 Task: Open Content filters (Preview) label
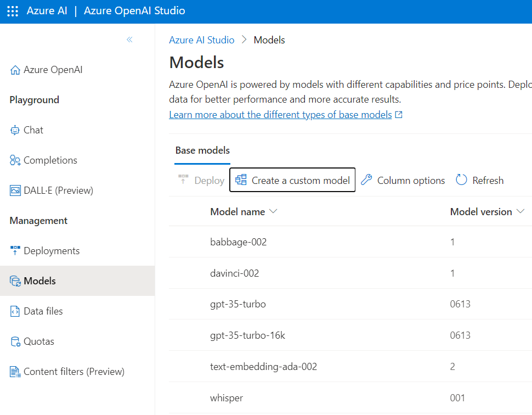coord(74,372)
